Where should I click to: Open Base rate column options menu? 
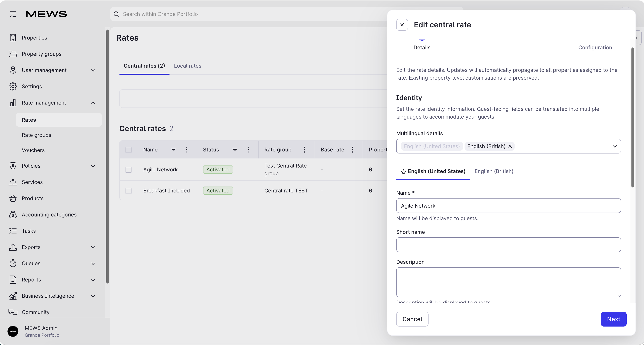tap(352, 149)
